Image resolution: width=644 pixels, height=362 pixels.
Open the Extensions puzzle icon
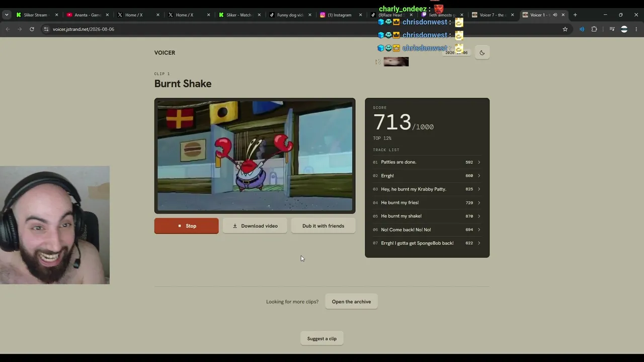coord(594,29)
